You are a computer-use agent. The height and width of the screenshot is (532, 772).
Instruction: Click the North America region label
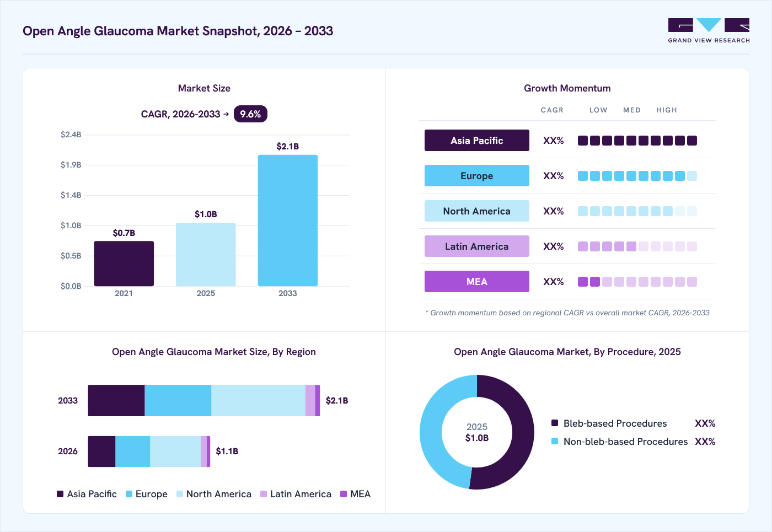click(x=477, y=211)
